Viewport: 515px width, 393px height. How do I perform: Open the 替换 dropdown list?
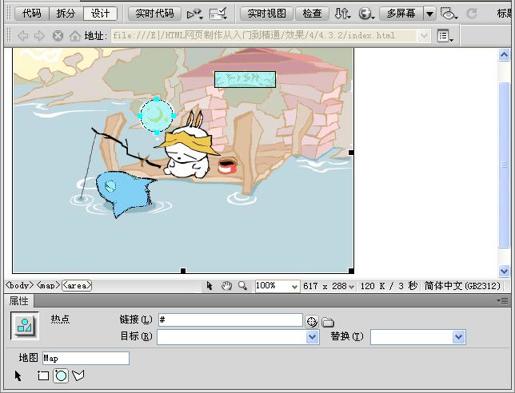click(459, 337)
